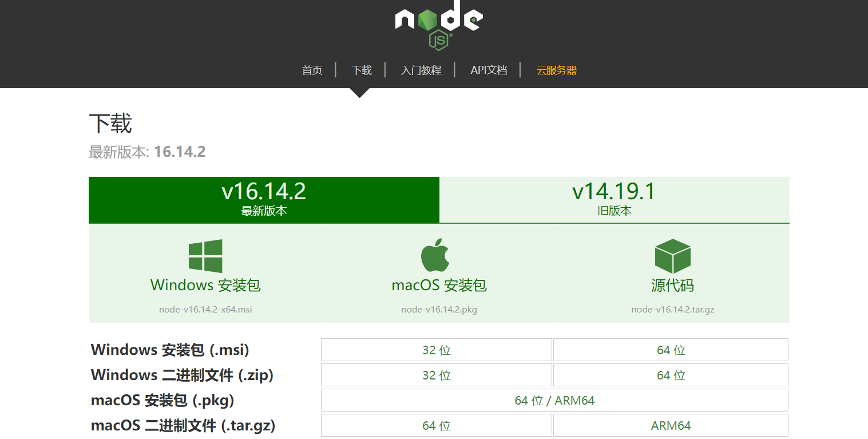Click the Windows 安装包 (.msi) row label
This screenshot has width=868, height=439.
[170, 350]
